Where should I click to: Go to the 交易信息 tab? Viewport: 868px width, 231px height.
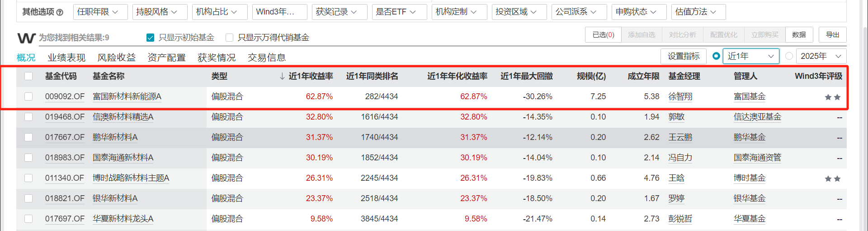click(267, 58)
